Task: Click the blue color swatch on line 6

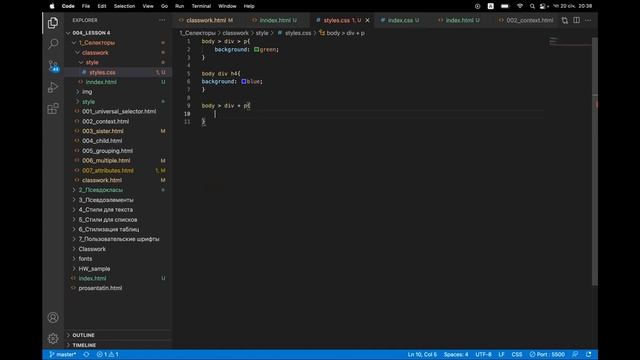Action: coord(244,82)
